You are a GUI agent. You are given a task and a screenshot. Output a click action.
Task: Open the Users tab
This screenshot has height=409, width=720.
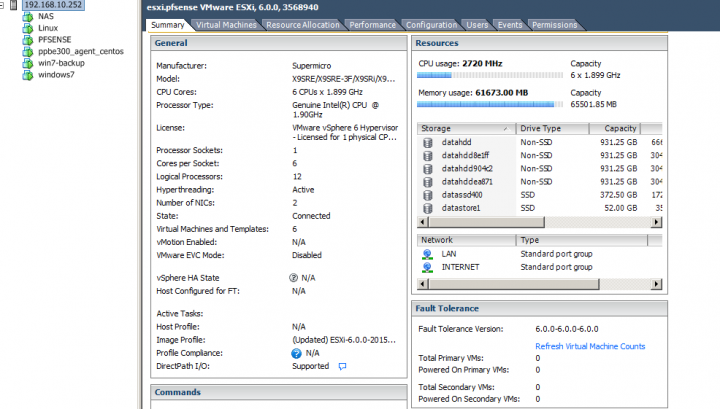click(x=477, y=25)
